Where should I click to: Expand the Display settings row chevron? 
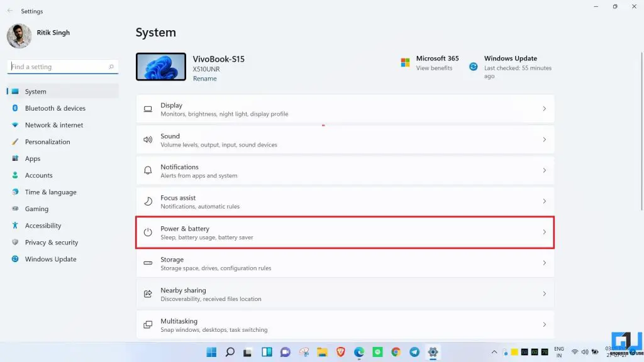click(x=545, y=109)
